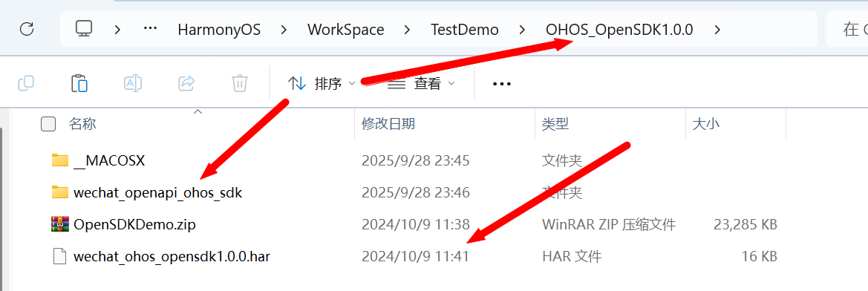Click the WinRAR ZIP 压缩文件 type cell

608,225
